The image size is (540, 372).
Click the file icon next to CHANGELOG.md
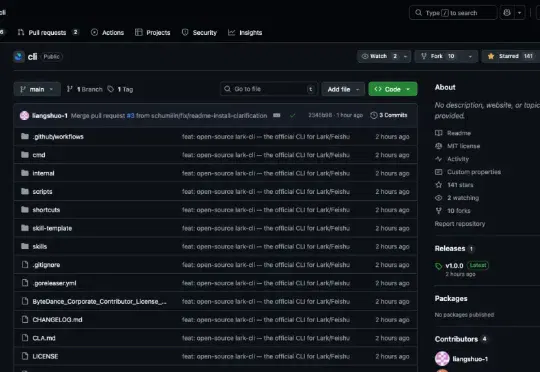[x=25, y=320]
